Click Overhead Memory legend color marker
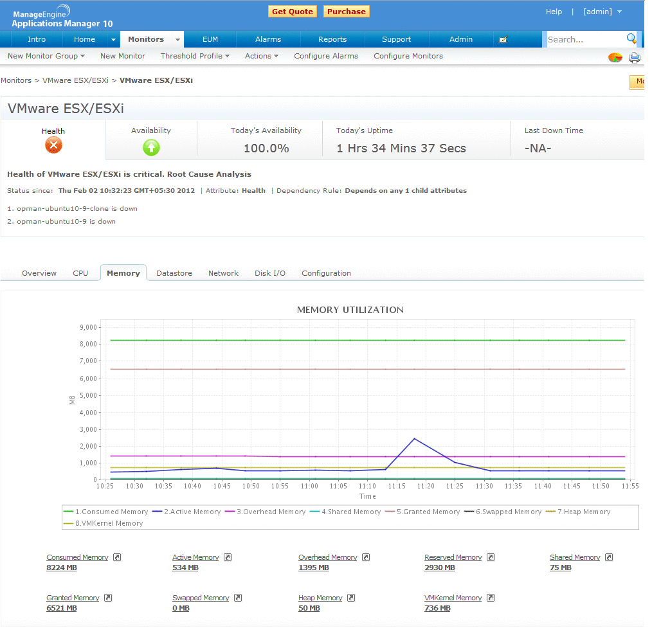The image size is (652, 644). point(230,512)
